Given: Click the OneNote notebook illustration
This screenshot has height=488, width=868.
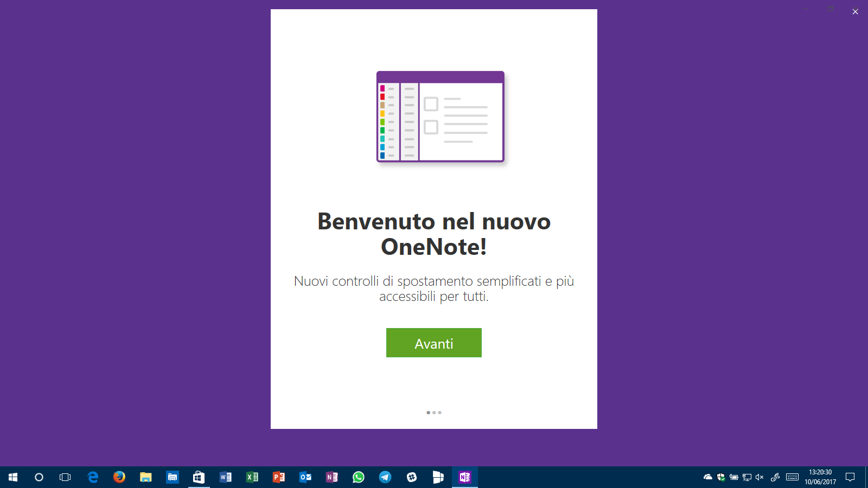Looking at the screenshot, I should (441, 117).
